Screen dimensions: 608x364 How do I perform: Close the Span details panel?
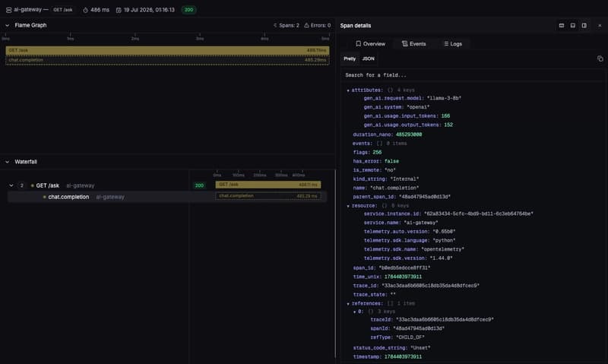[x=600, y=26]
